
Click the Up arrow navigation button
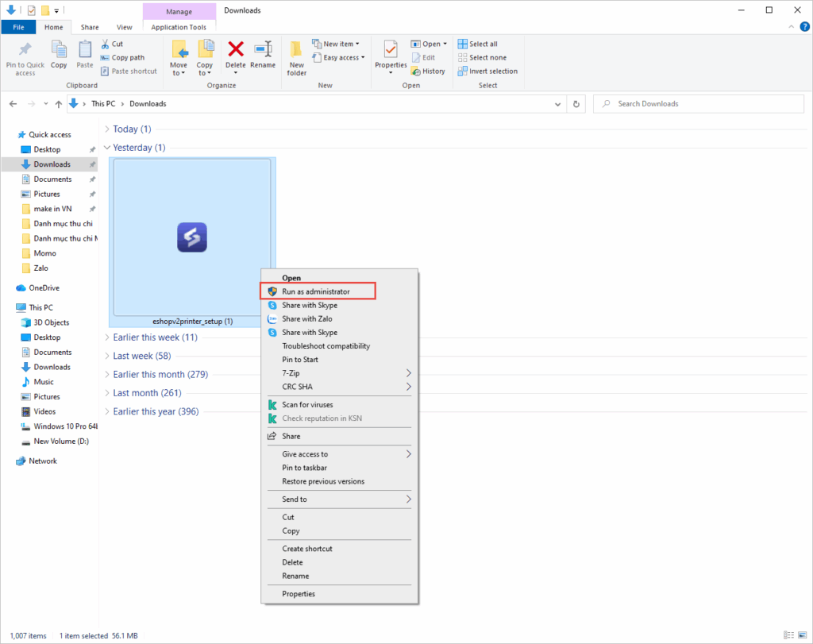(x=58, y=104)
